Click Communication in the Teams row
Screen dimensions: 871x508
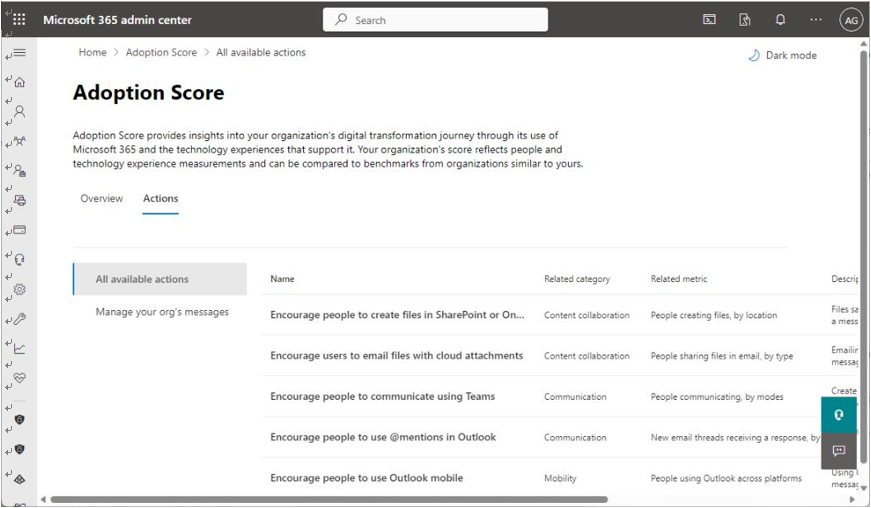click(x=575, y=396)
